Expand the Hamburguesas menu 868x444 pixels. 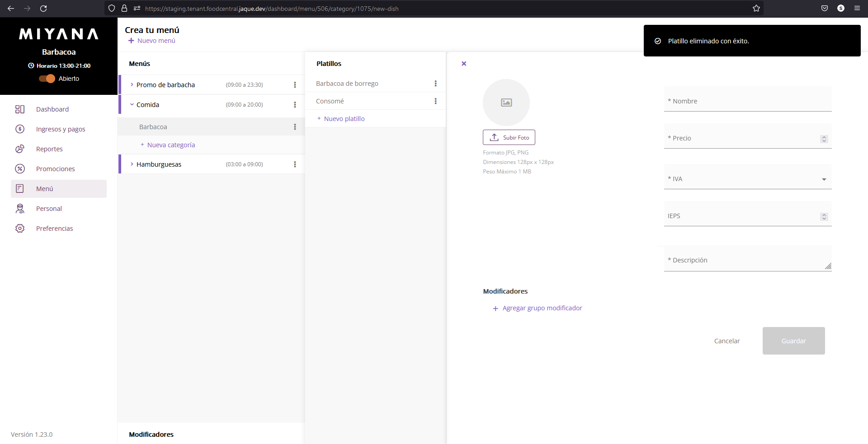pyautogui.click(x=132, y=164)
